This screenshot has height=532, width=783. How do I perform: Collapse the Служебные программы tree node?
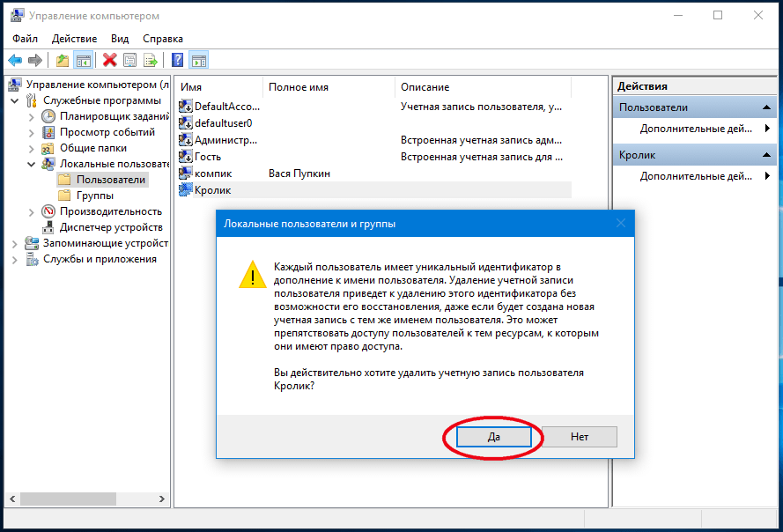click(15, 100)
